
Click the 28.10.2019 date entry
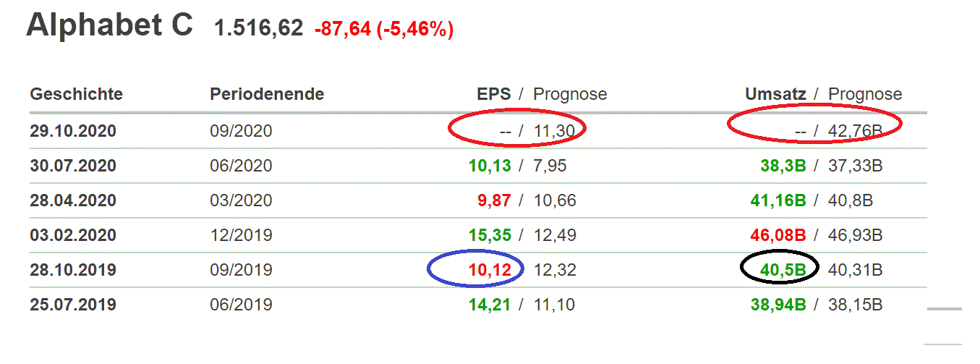72,270
